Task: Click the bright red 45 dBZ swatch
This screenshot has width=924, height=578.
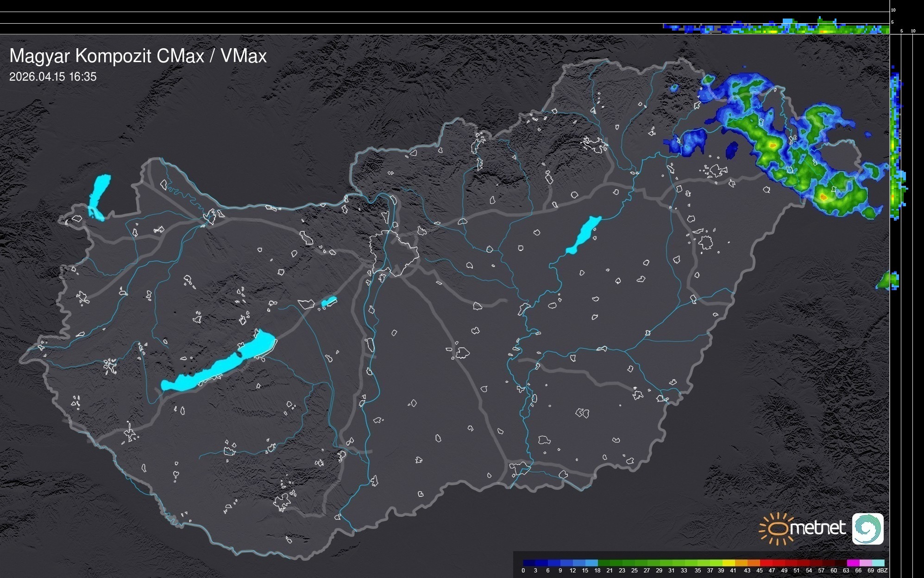Action: 765,563
